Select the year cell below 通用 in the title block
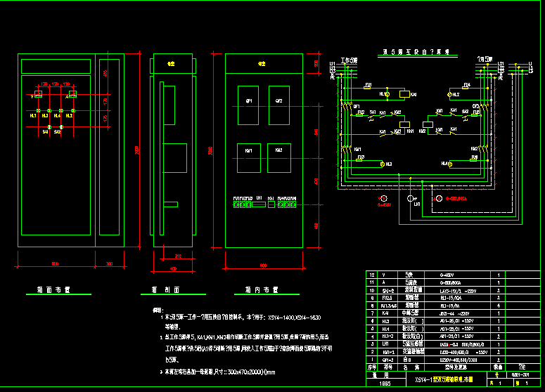This screenshot has height=392, width=545. (385, 384)
